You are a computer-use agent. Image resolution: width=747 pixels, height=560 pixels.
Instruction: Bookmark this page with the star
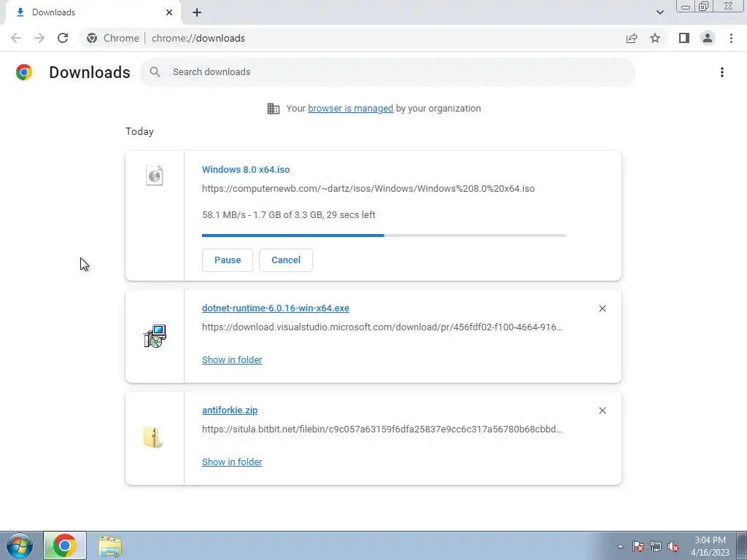pyautogui.click(x=655, y=38)
